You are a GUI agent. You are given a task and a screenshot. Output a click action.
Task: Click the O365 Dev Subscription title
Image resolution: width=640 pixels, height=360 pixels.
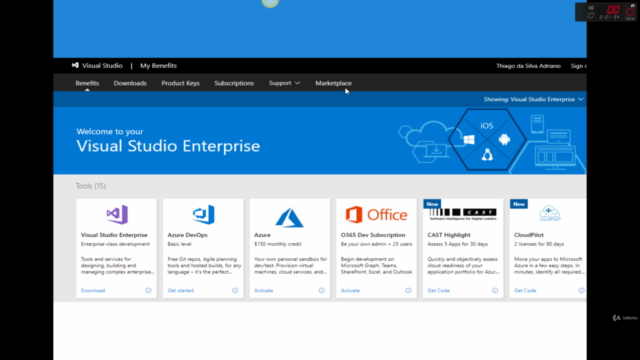point(373,235)
